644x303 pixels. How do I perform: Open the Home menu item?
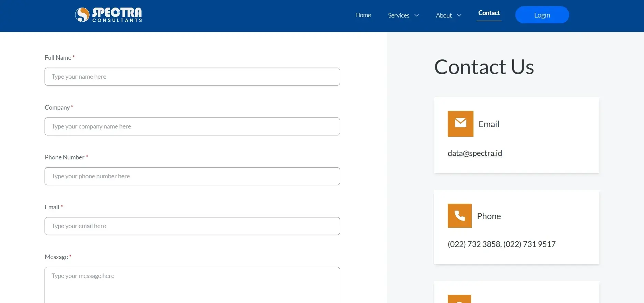(x=363, y=15)
